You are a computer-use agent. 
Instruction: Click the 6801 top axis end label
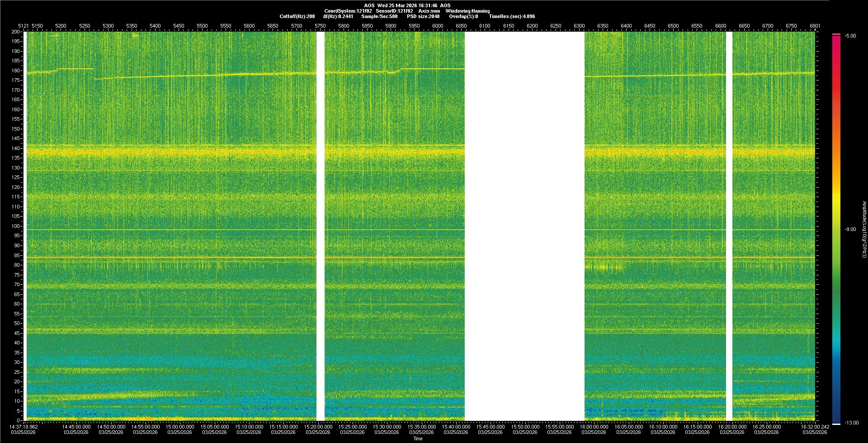click(x=815, y=26)
